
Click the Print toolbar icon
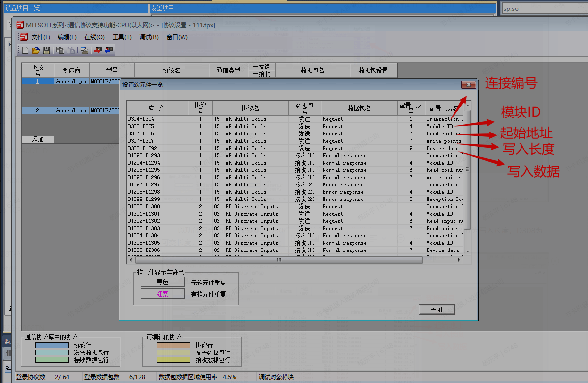coord(84,50)
